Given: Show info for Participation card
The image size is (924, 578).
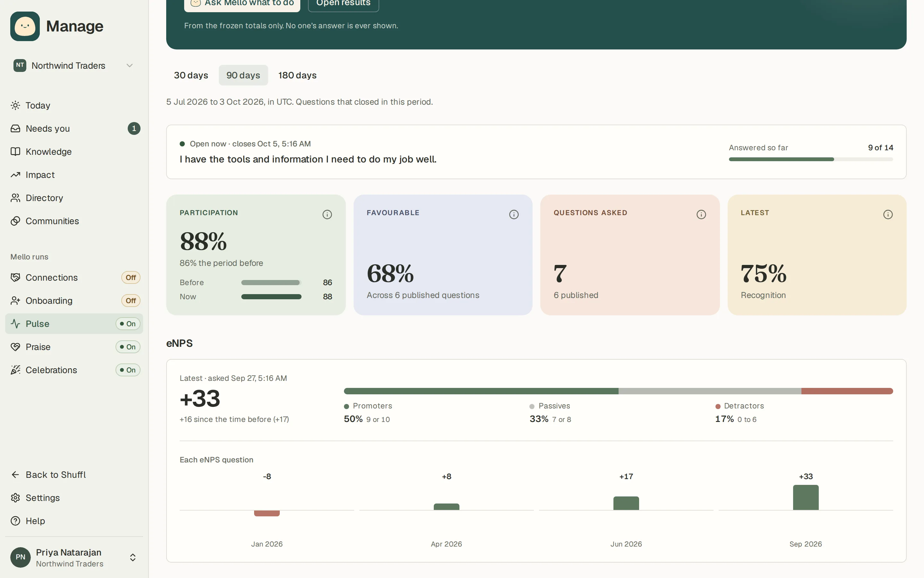Looking at the screenshot, I should pos(327,215).
